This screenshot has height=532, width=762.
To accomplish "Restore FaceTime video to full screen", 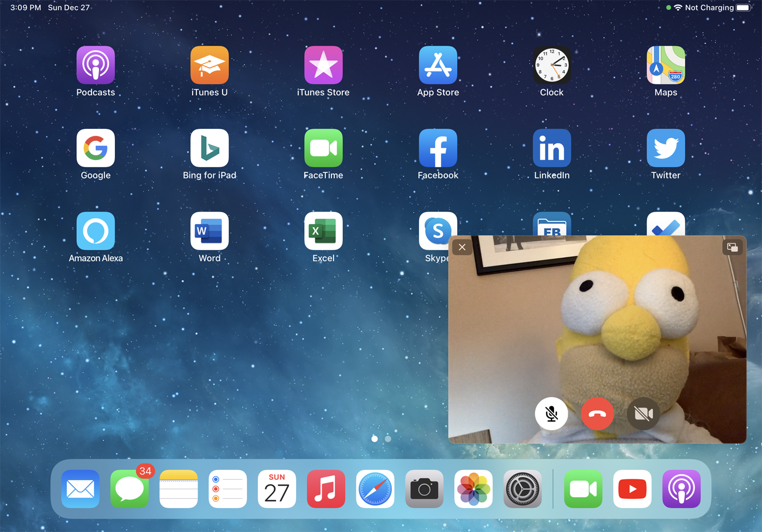I will point(733,248).
